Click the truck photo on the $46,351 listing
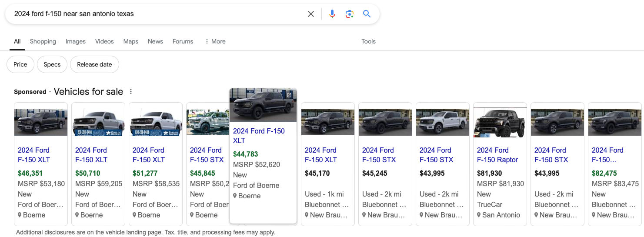Viewport: 644px width, 237px height. [41, 122]
